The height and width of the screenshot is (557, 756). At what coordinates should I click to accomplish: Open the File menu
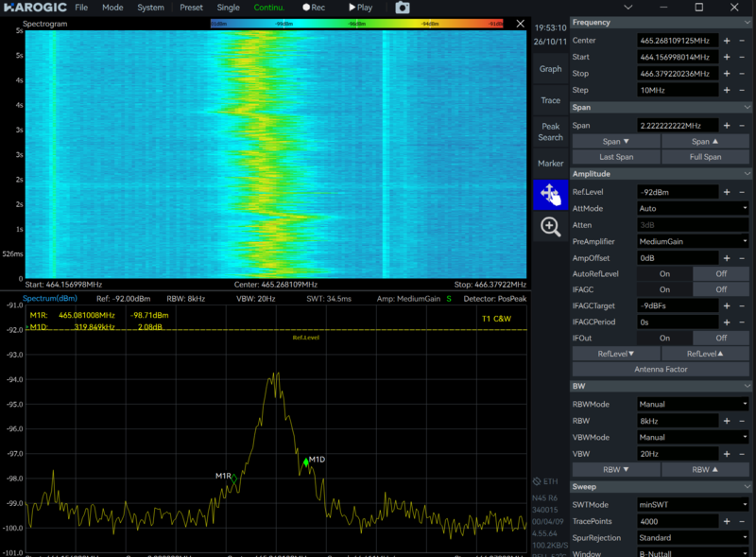point(81,8)
